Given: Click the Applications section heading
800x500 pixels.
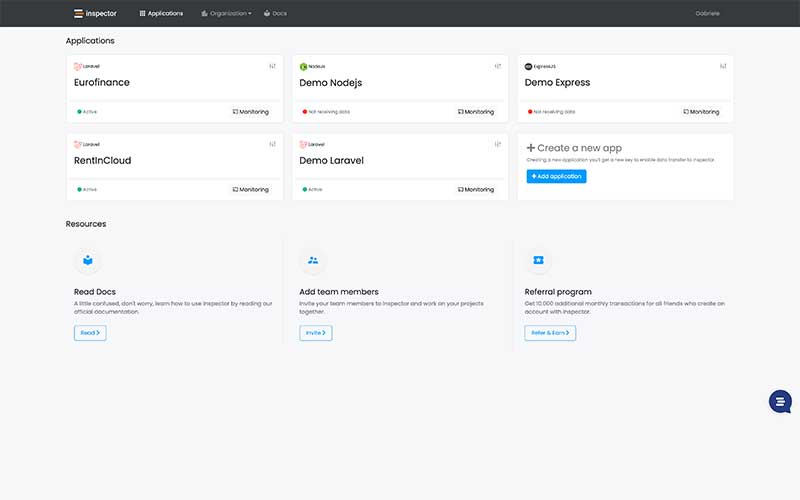Looking at the screenshot, I should coord(90,41).
